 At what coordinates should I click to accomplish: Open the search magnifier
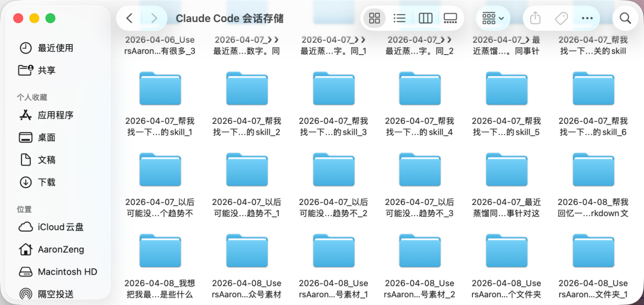tap(625, 18)
